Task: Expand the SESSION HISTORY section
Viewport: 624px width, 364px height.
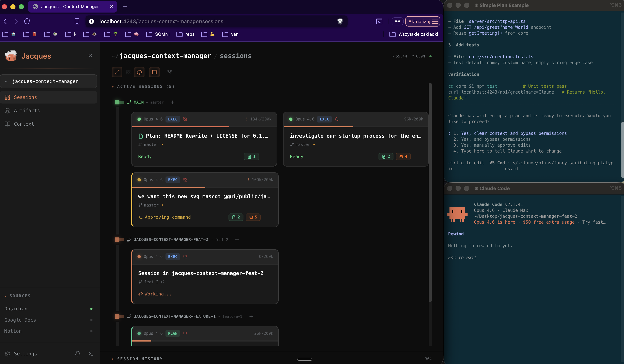Action: click(137, 359)
